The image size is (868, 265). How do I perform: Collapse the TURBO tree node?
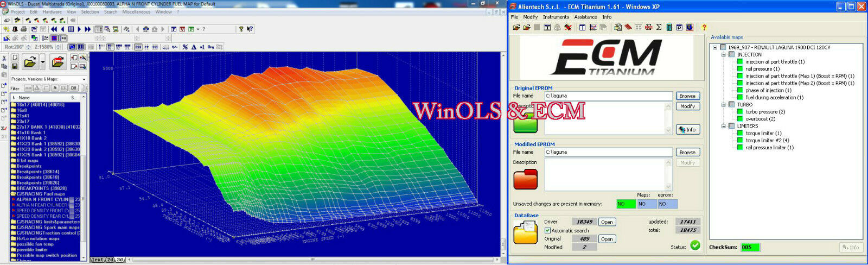click(724, 104)
